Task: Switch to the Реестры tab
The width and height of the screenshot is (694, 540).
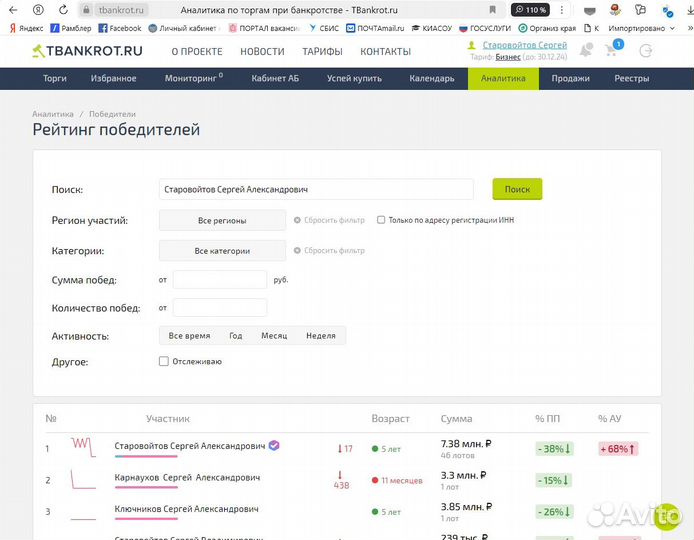Action: [x=632, y=78]
